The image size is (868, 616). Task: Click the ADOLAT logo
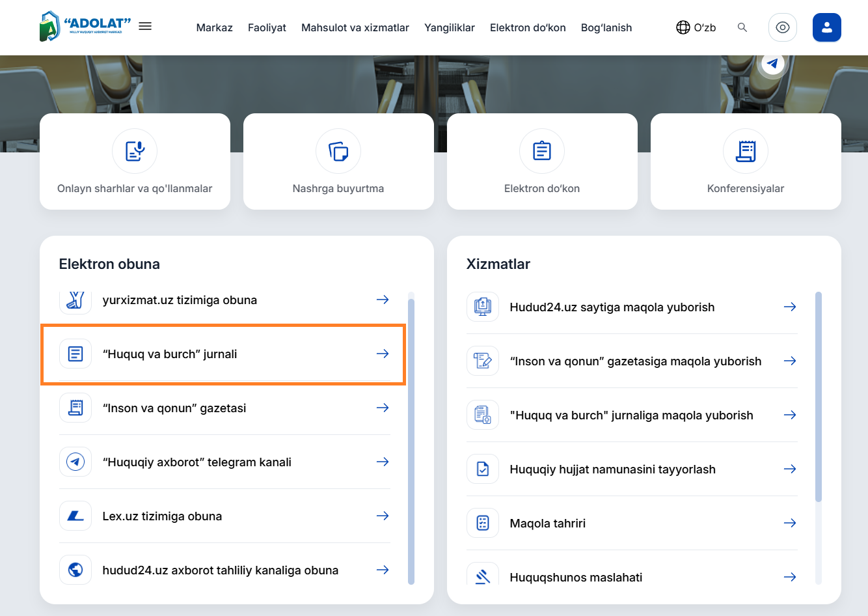(x=85, y=26)
